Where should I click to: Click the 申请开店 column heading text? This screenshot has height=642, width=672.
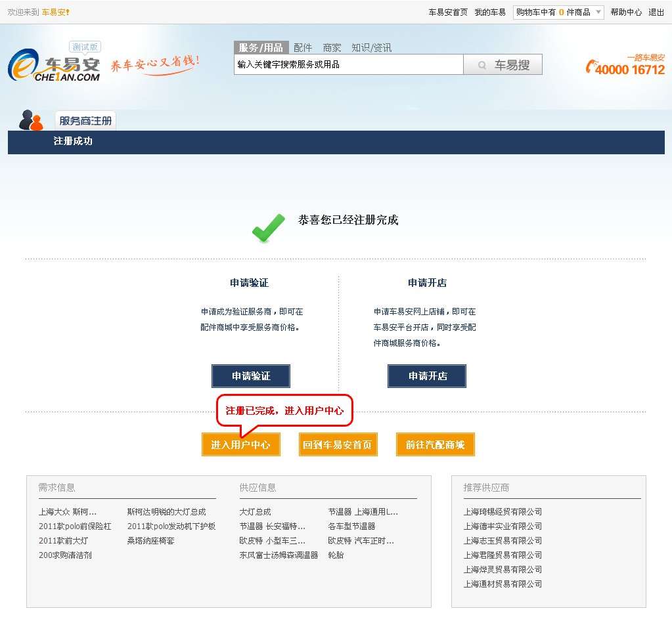point(427,283)
